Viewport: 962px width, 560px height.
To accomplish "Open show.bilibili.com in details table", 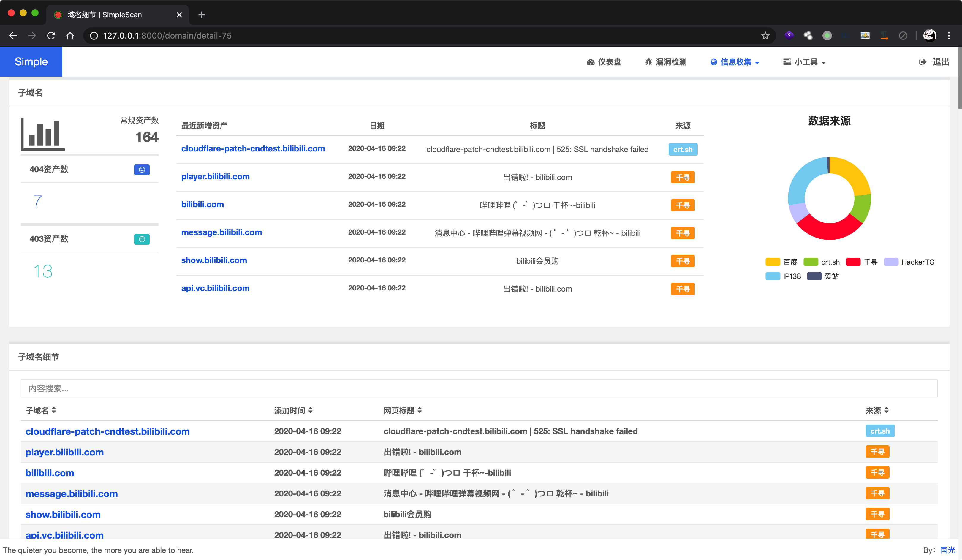I will click(63, 515).
